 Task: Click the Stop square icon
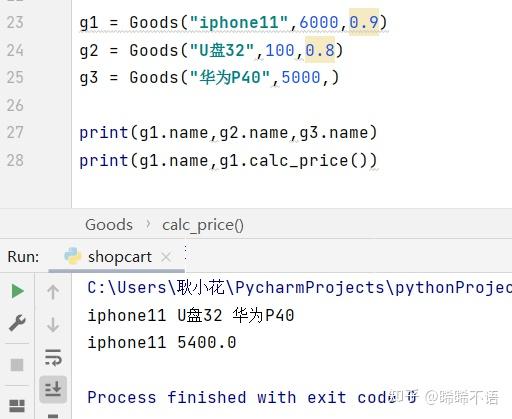17,365
